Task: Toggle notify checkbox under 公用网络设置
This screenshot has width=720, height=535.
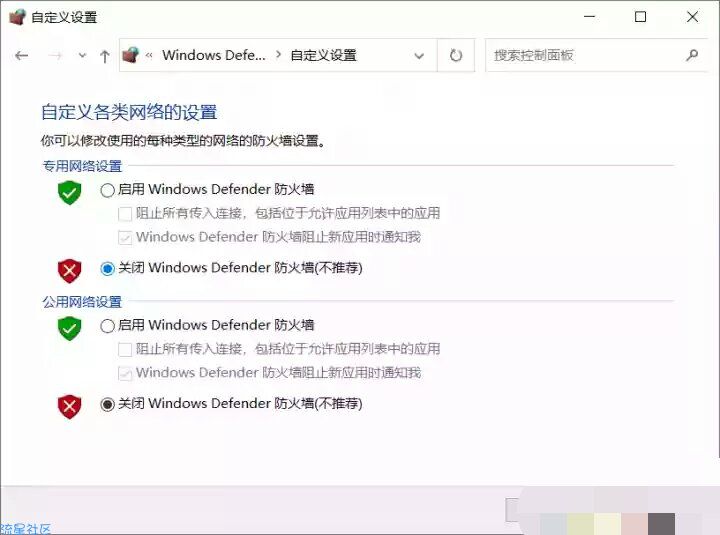Action: [x=125, y=373]
